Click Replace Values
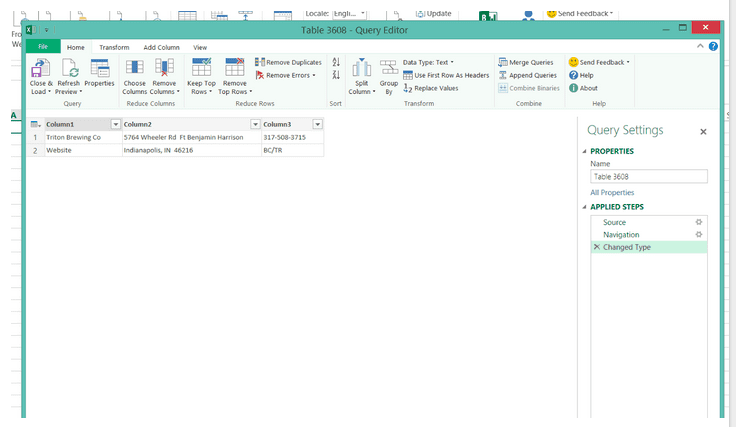The height and width of the screenshot is (427, 736). 431,88
